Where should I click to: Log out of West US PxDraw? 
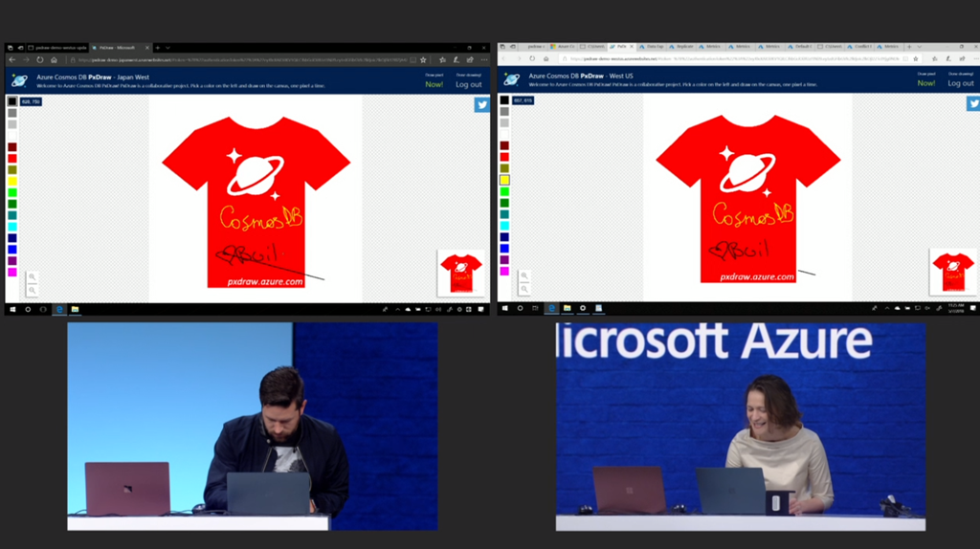tap(961, 83)
